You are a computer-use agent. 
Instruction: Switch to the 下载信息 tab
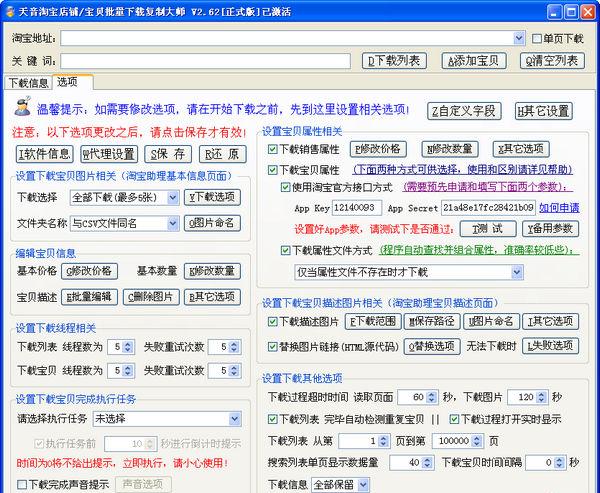coord(28,83)
